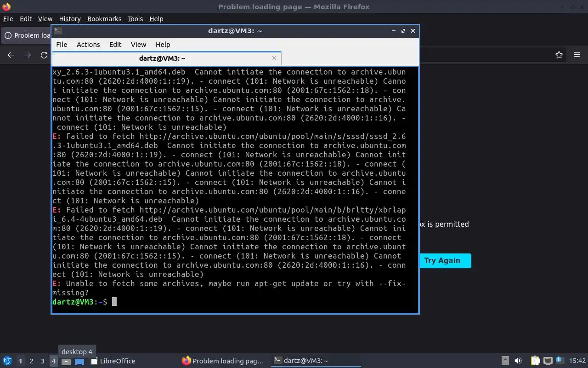Viewport: 588px width, 368px height.
Task: Select the dartz@VM3 terminal taskbar button
Action: coord(315,361)
